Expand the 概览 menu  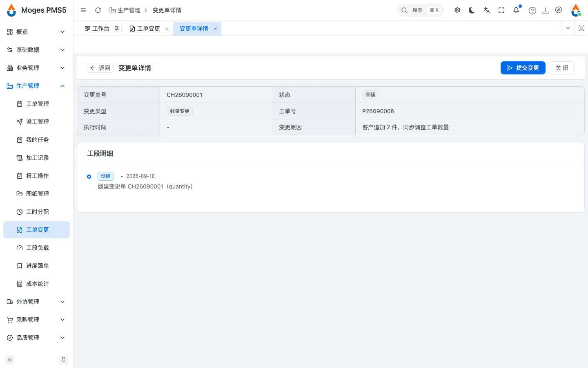36,32
